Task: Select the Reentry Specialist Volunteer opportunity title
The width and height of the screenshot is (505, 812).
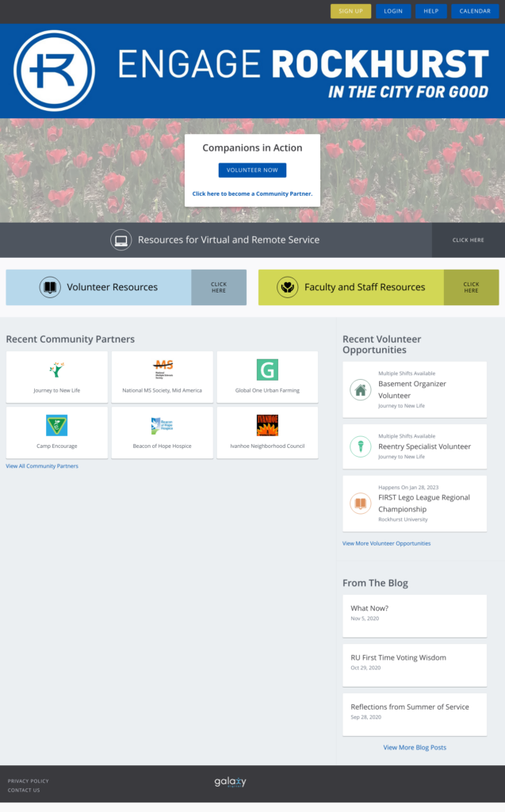Action: [424, 446]
